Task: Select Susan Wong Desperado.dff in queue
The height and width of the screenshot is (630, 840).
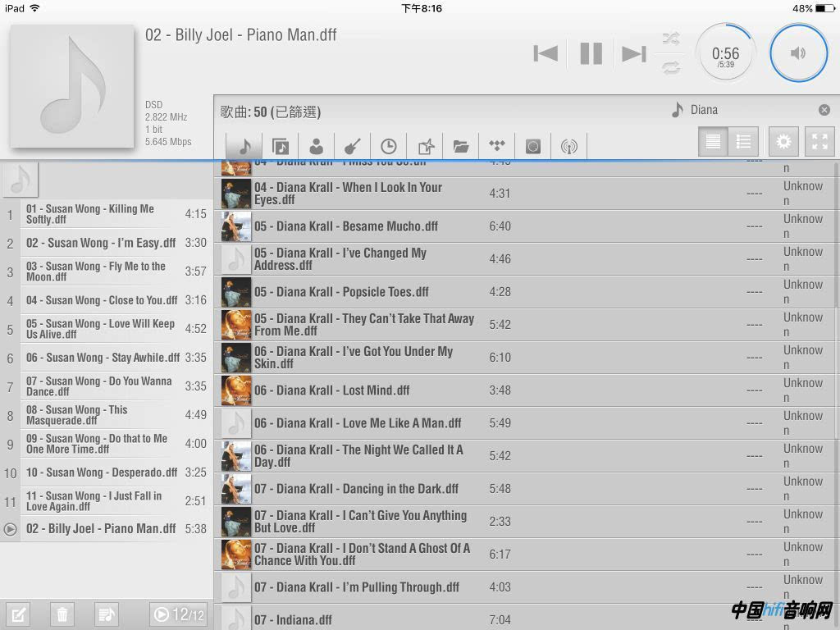Action: (102, 472)
